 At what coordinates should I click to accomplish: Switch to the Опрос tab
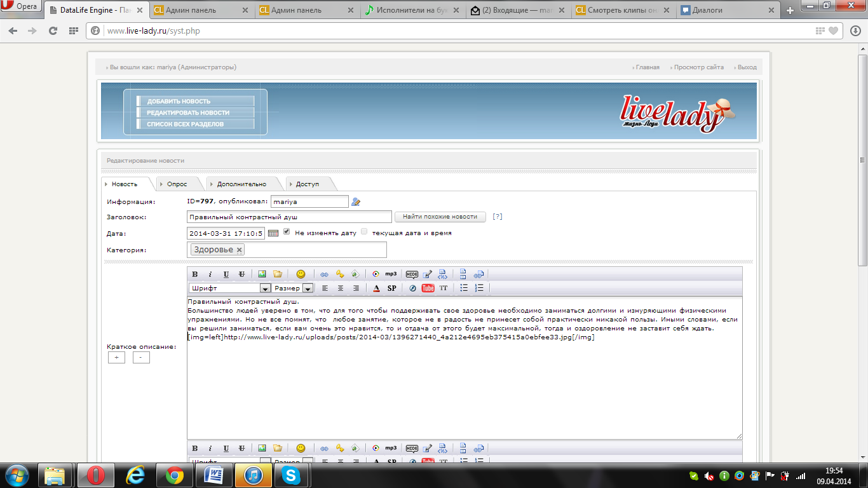coord(177,184)
